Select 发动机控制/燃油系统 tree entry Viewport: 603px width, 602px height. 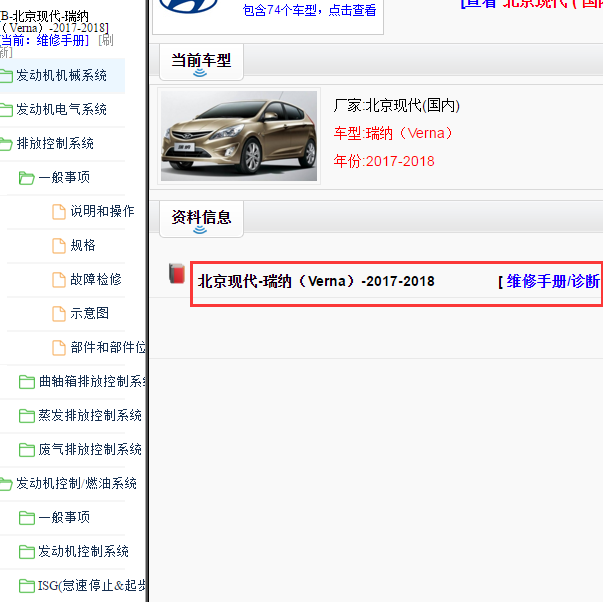pyautogui.click(x=76, y=483)
